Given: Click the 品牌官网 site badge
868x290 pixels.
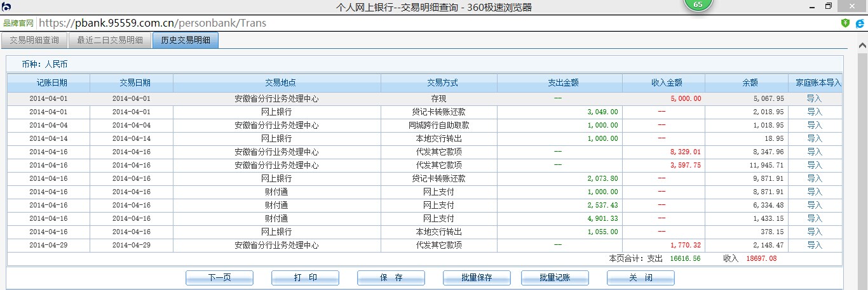Looking at the screenshot, I should pyautogui.click(x=18, y=23).
